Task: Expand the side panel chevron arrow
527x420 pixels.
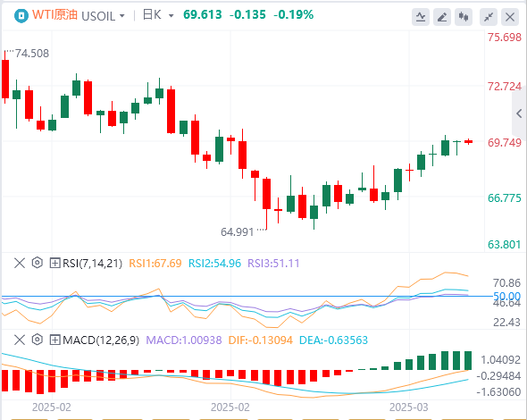Action: click(519, 113)
